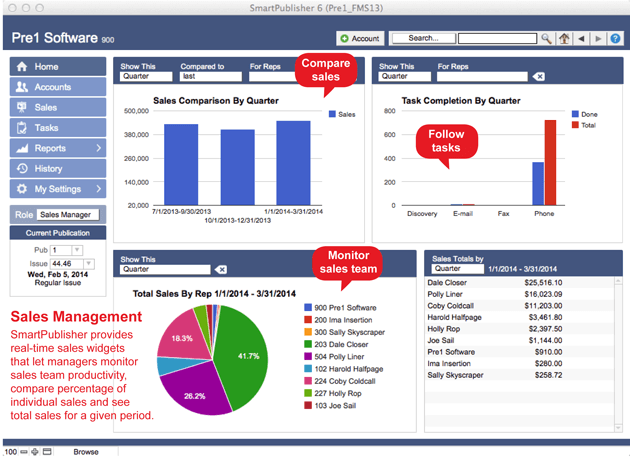Open Sales Totals by Quarter dropdown

[458, 269]
